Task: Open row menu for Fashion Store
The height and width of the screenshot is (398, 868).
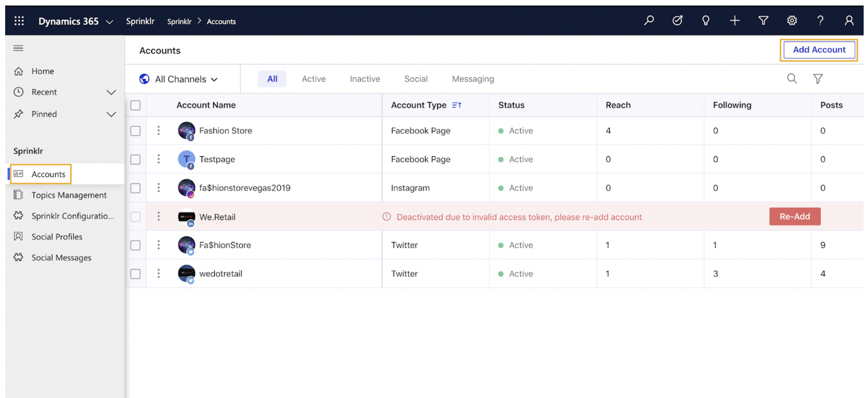Action: tap(159, 131)
